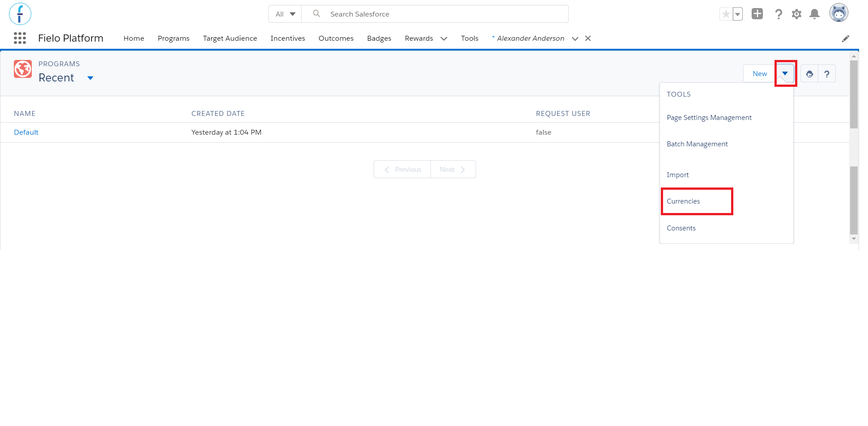Click the scrollbar down arrow
868x426 pixels.
click(854, 239)
